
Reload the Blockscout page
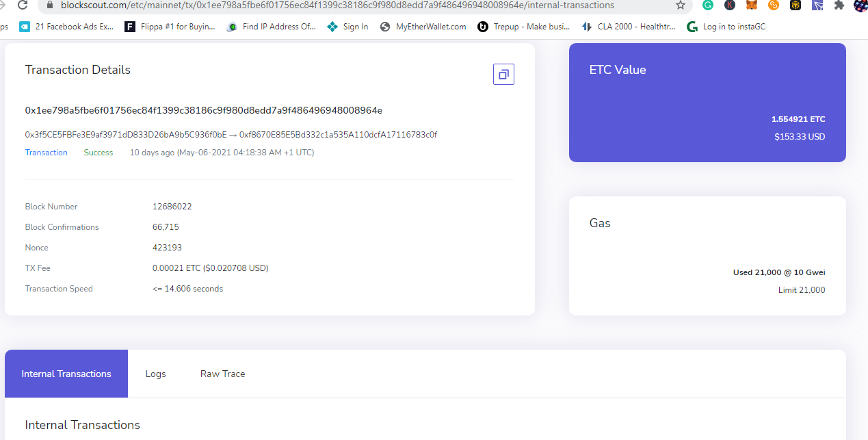(x=23, y=5)
